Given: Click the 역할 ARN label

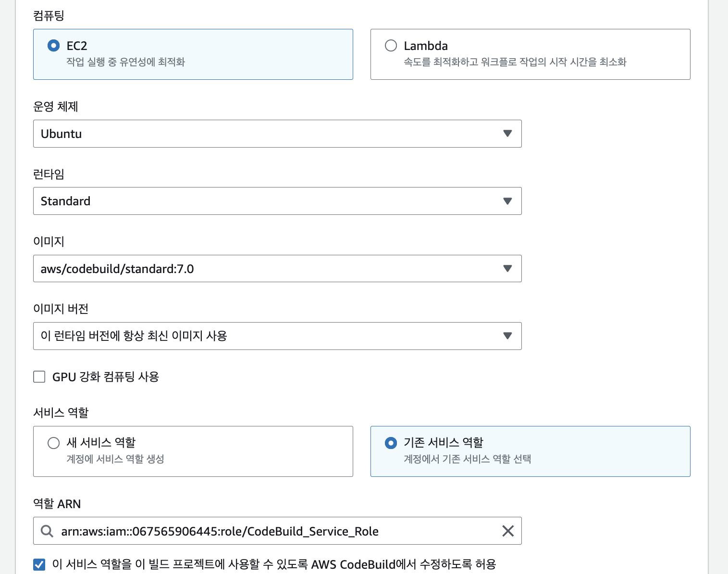Looking at the screenshot, I should tap(57, 504).
